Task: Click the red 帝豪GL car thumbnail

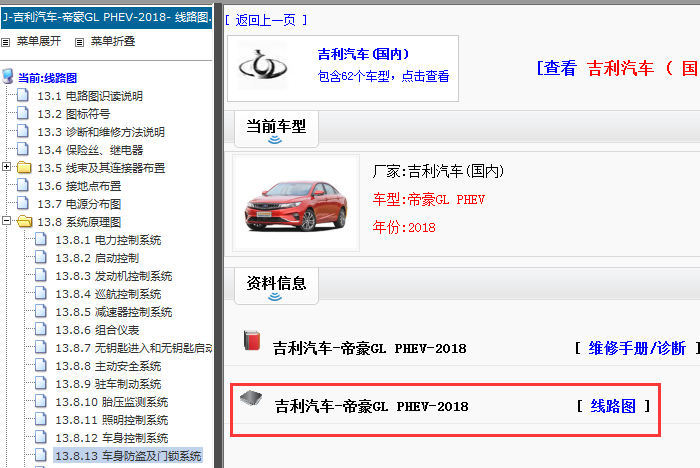Action: [296, 203]
